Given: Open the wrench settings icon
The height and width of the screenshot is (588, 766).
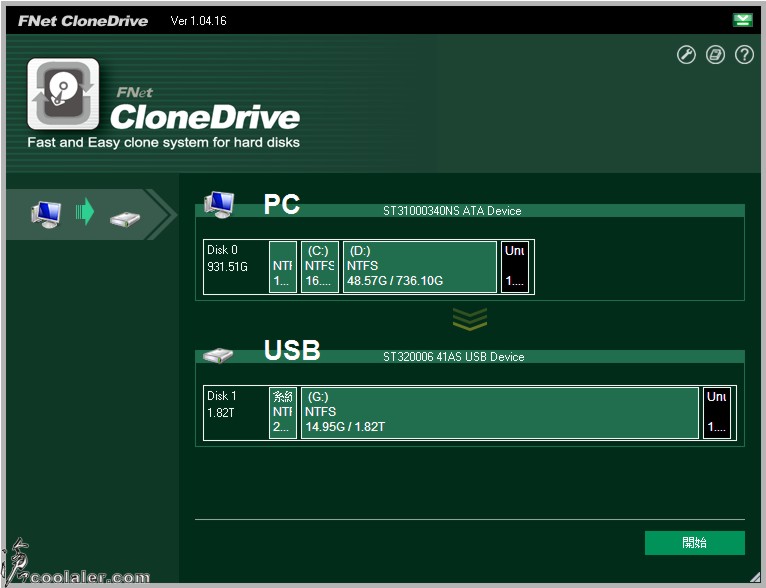Looking at the screenshot, I should tap(686, 55).
